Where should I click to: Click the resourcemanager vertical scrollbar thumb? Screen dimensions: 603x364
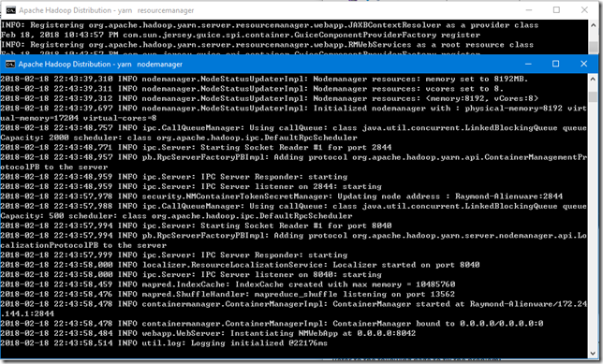[x=593, y=47]
